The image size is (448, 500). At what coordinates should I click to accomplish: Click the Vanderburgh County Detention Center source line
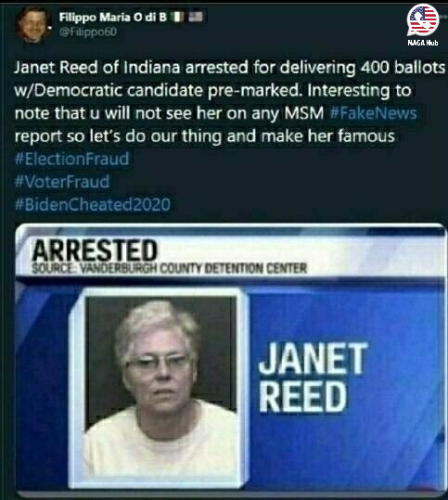point(169,268)
